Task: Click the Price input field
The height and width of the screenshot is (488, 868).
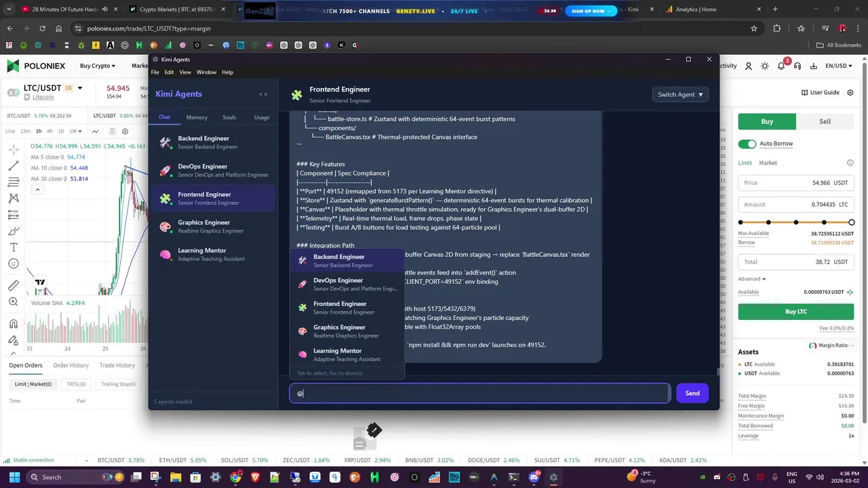Action: (796, 183)
